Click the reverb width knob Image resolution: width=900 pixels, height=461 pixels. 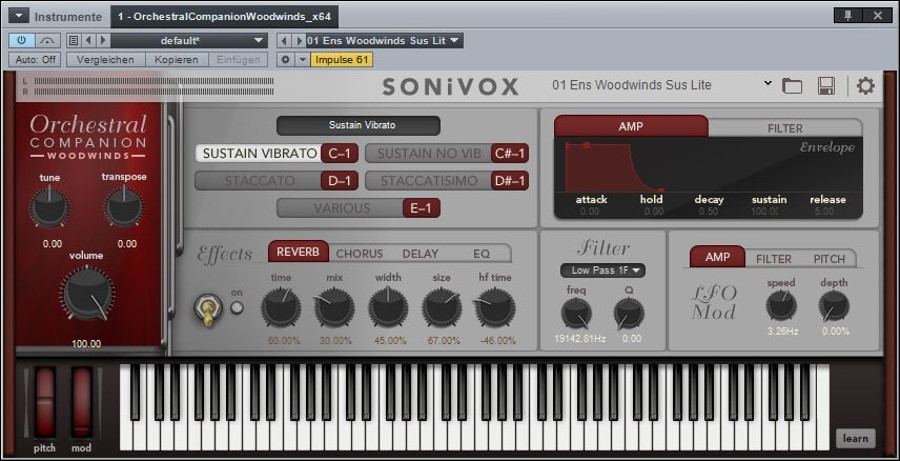[x=388, y=307]
